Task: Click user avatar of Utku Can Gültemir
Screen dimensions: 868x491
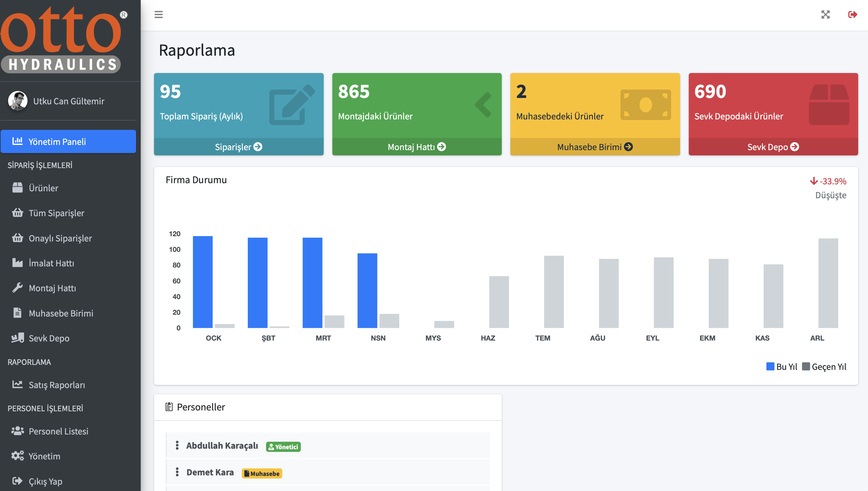Action: click(x=18, y=101)
